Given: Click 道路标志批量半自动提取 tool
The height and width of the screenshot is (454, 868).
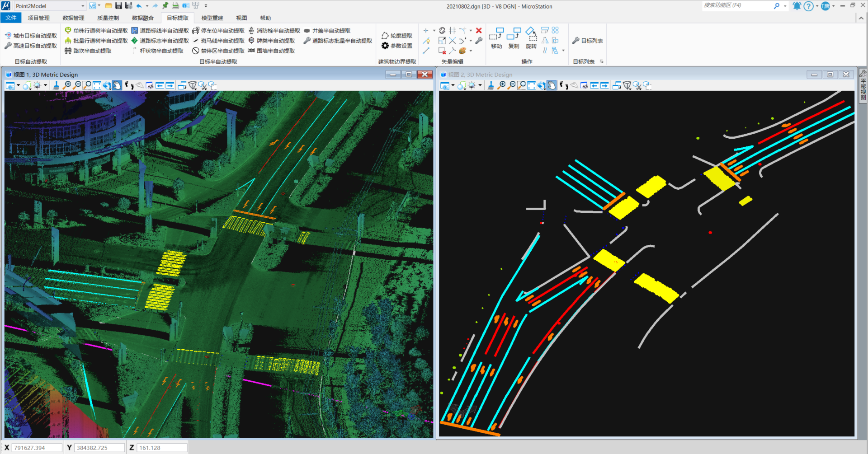Looking at the screenshot, I should click(338, 41).
